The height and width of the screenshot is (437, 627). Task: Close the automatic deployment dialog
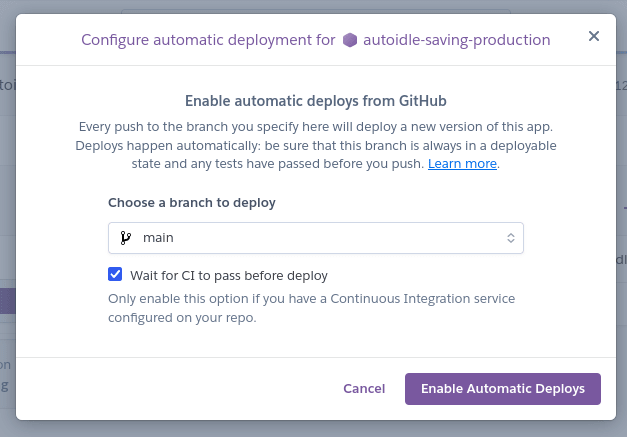click(x=593, y=36)
